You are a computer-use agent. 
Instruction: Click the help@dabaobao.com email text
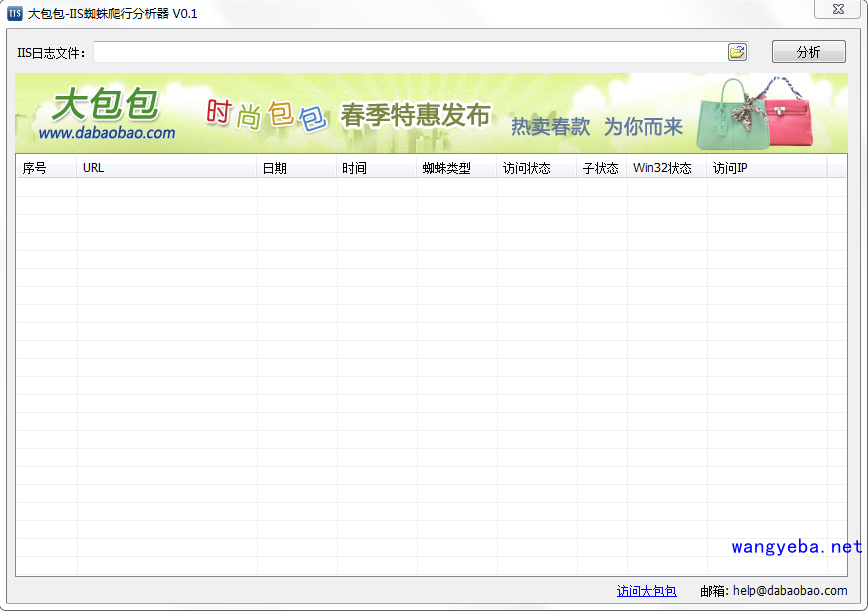tap(790, 591)
